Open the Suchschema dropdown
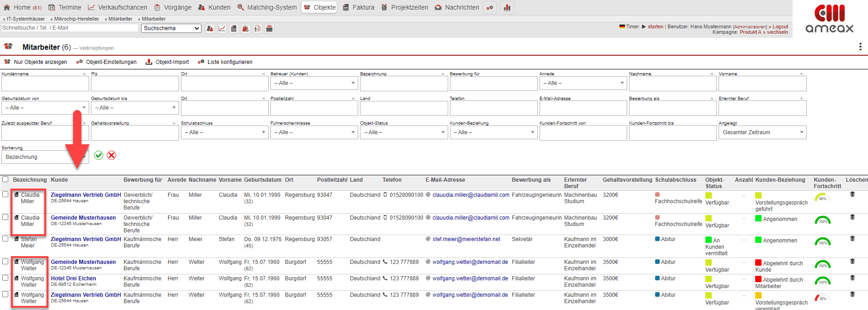868x310 pixels. (171, 28)
